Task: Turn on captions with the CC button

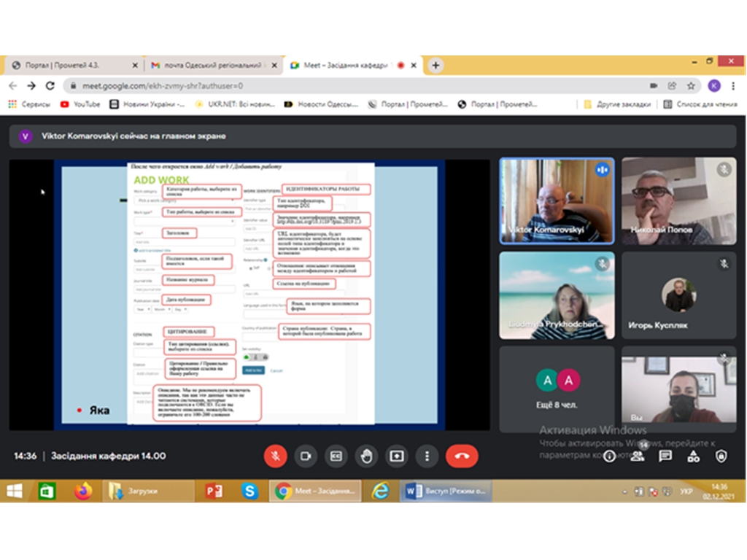Action: click(x=336, y=456)
